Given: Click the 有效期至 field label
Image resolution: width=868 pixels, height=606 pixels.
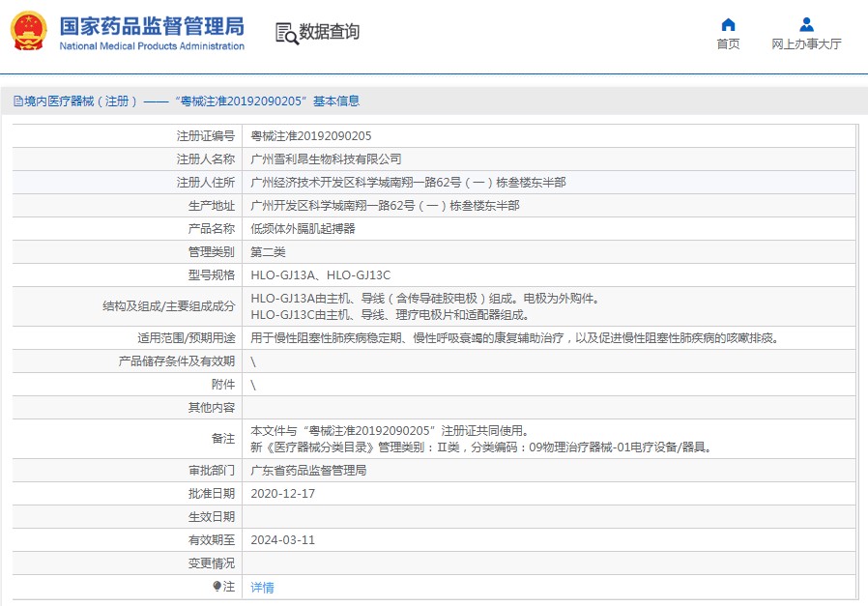Looking at the screenshot, I should (x=212, y=540).
